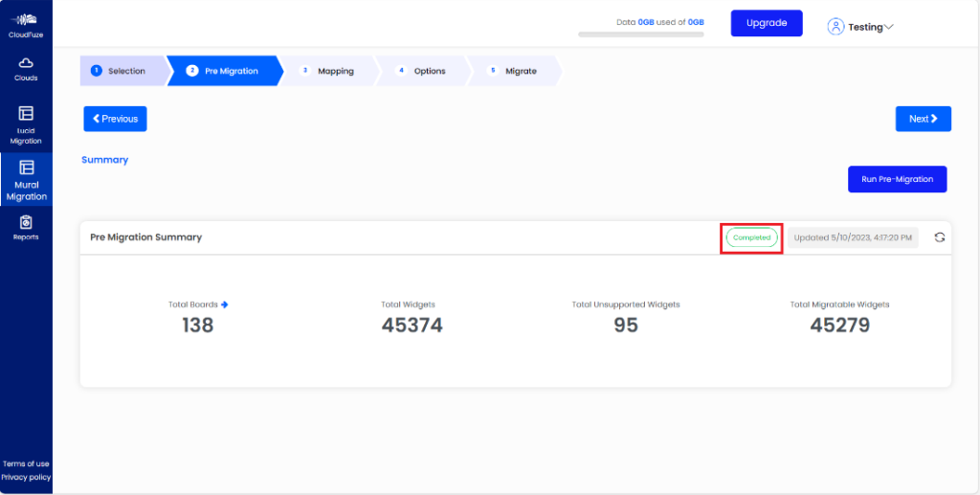Screen dimensions: 980x495
Task: Select Mural Migration in the sidebar
Action: click(x=26, y=179)
